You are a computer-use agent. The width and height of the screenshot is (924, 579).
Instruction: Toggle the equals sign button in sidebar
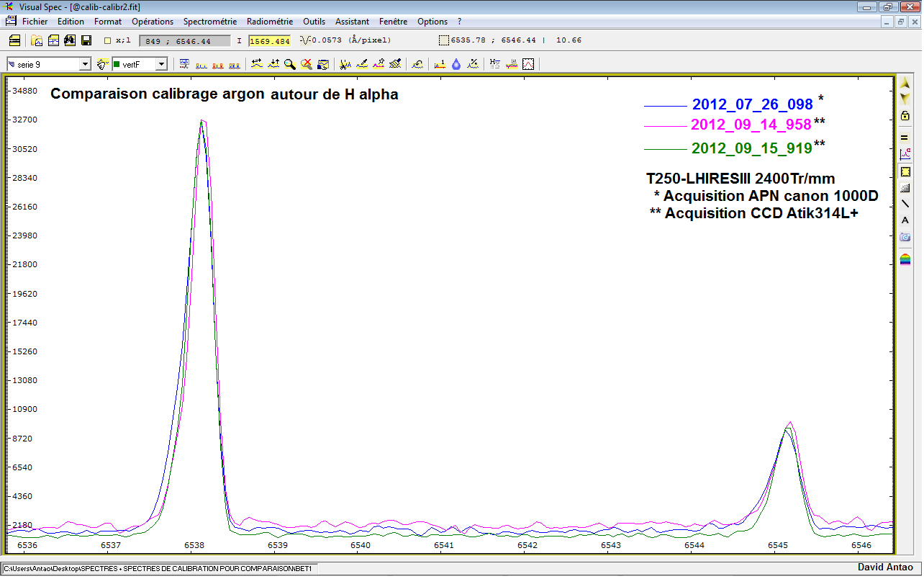(905, 137)
